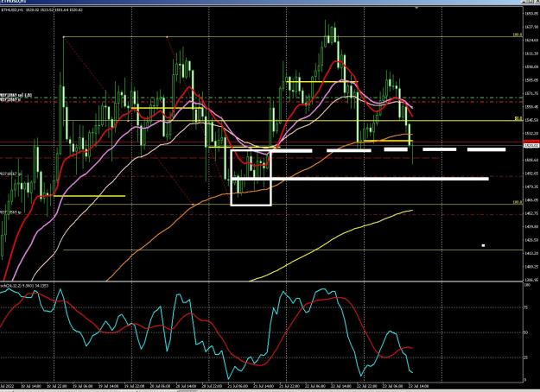Screen dimensions: 540x392
Task: Click the 75 level on oscillator scale
Action: (x=526, y=307)
